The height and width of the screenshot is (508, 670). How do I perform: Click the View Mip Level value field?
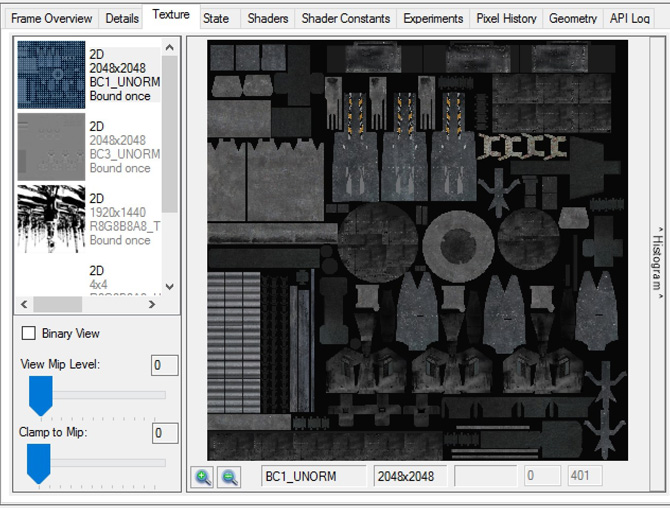tap(164, 365)
